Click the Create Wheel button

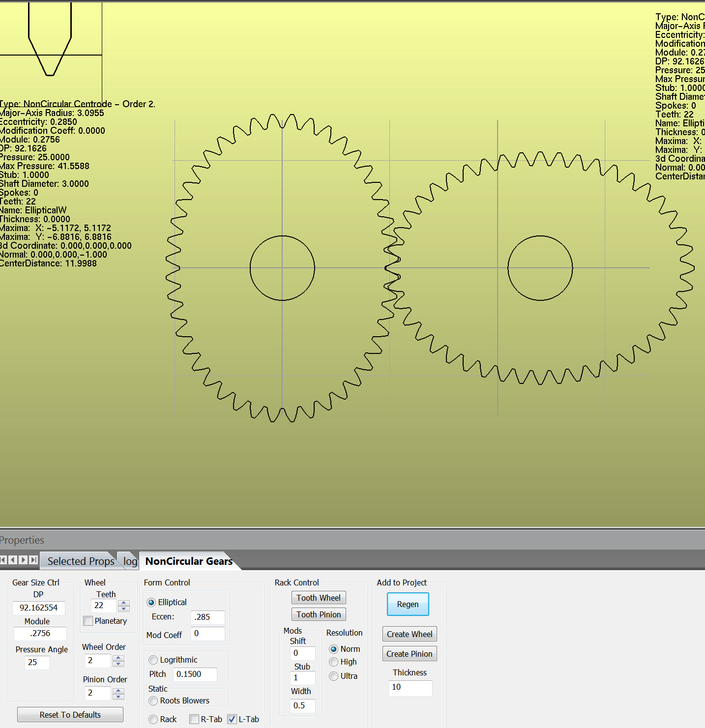click(410, 634)
